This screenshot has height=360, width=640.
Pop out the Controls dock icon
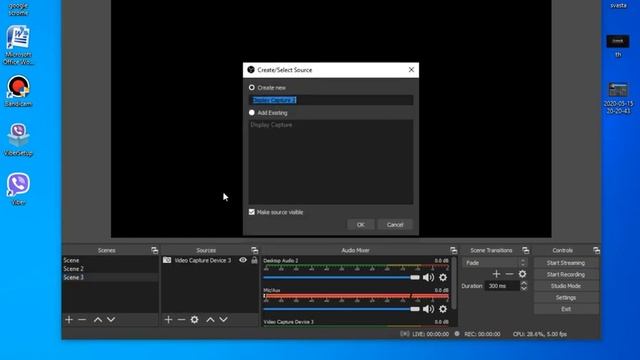[x=596, y=250]
